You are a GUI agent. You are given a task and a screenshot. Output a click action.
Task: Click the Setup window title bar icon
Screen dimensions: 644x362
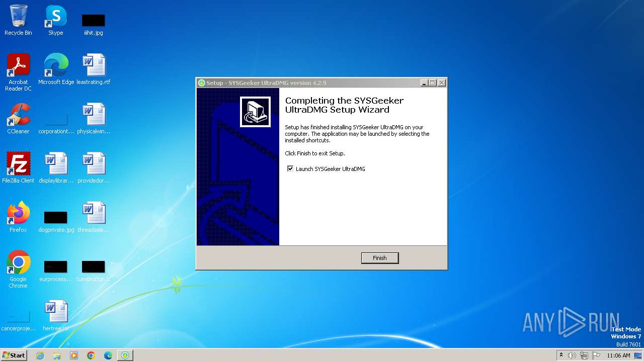pyautogui.click(x=201, y=83)
